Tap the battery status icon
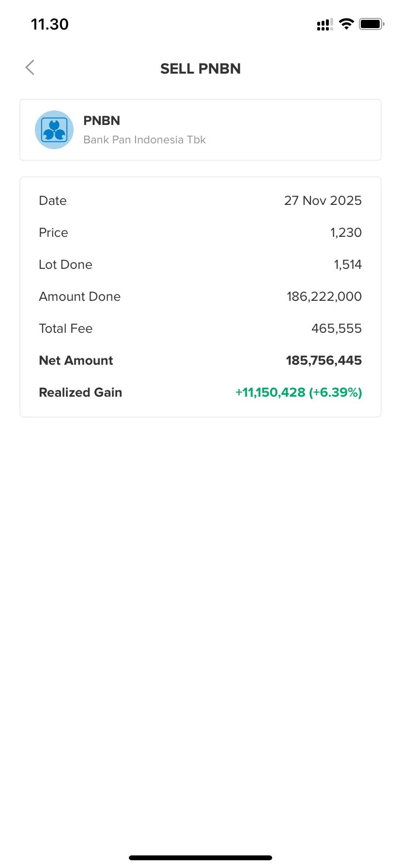This screenshot has width=401, height=868. coord(371,24)
